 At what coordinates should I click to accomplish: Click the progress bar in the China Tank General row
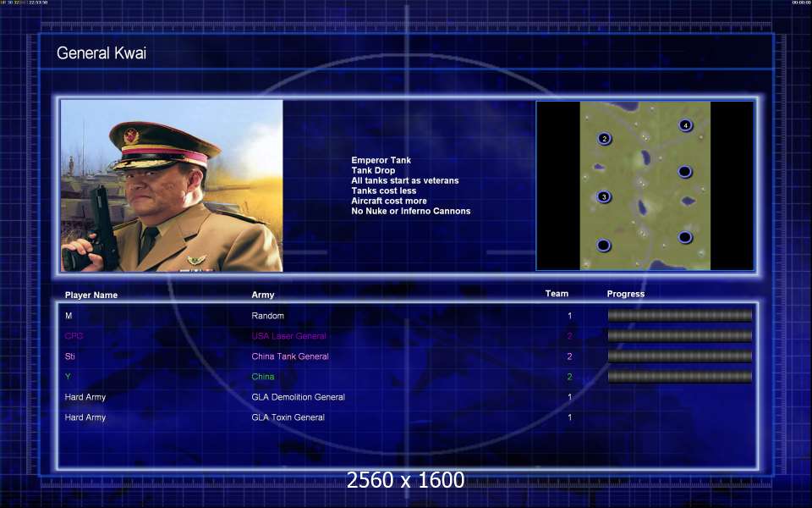click(679, 356)
